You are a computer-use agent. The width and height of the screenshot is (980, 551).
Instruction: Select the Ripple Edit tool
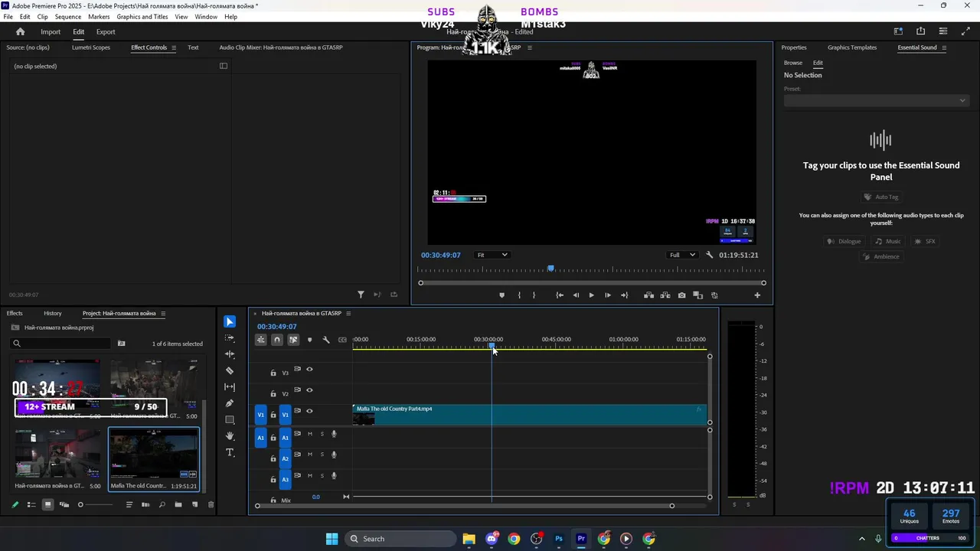[x=230, y=354]
